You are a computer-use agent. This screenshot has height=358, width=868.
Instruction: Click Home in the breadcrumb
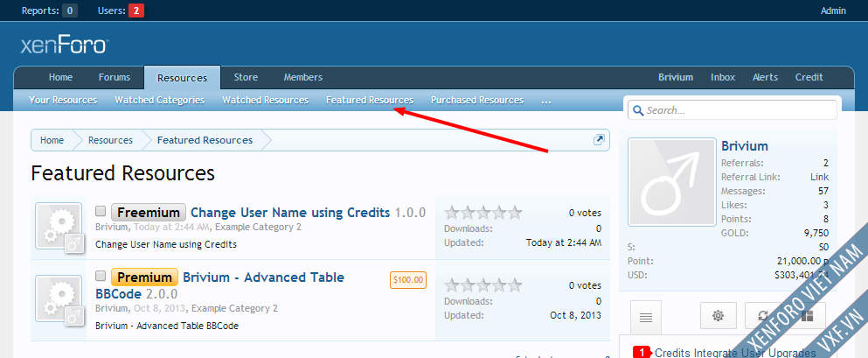(52, 140)
